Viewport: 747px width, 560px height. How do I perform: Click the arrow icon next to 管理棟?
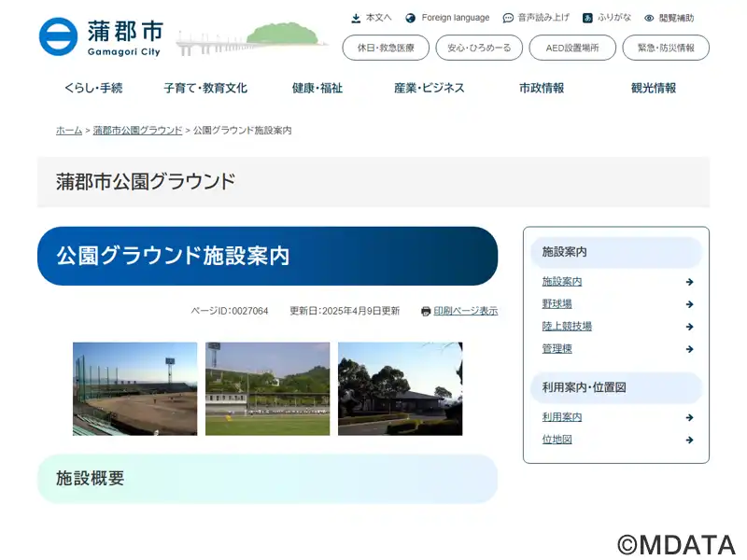(x=689, y=349)
